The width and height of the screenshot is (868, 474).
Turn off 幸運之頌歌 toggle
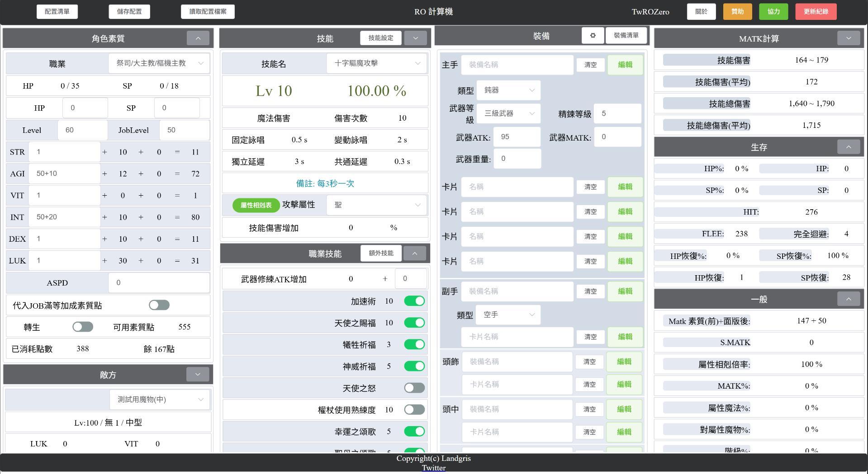(414, 432)
